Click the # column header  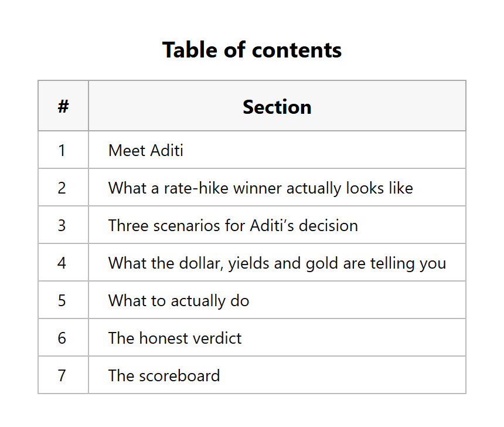tap(63, 106)
